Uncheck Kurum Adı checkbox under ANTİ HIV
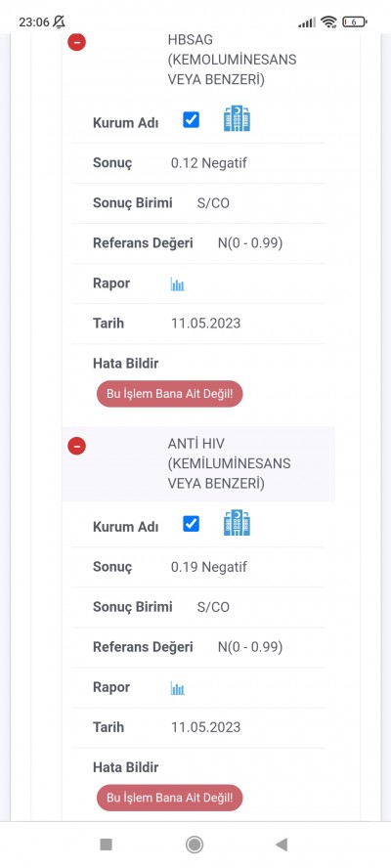 pyautogui.click(x=191, y=524)
